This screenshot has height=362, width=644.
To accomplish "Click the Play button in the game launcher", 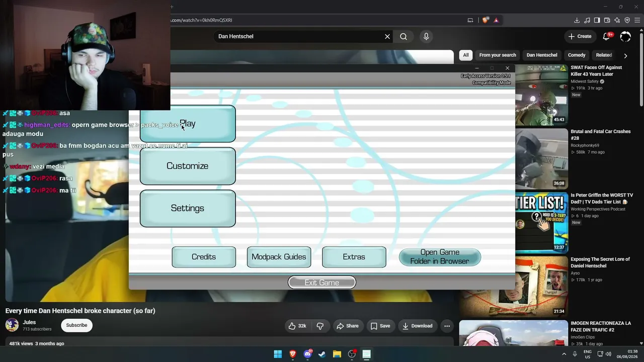I will tap(188, 124).
